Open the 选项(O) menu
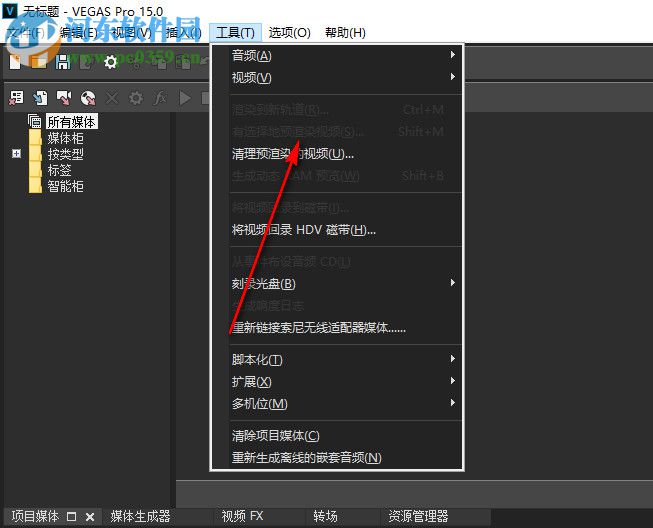This screenshot has width=653, height=528. click(x=289, y=32)
